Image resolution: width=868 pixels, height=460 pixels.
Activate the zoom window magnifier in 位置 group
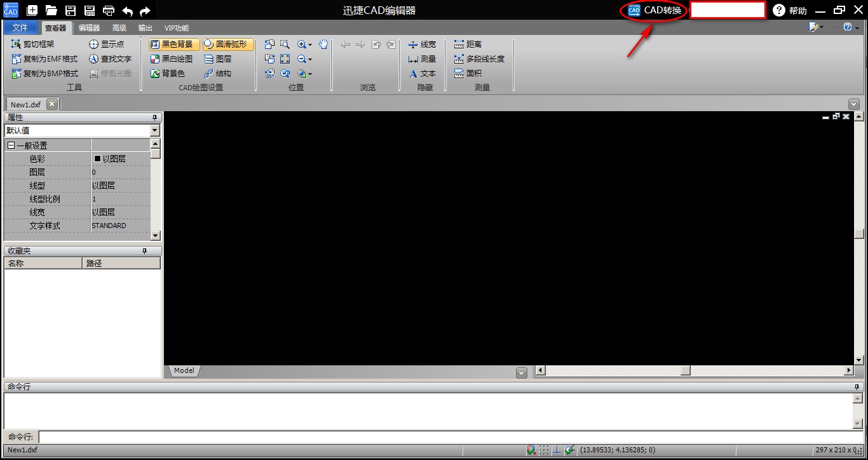(285, 44)
